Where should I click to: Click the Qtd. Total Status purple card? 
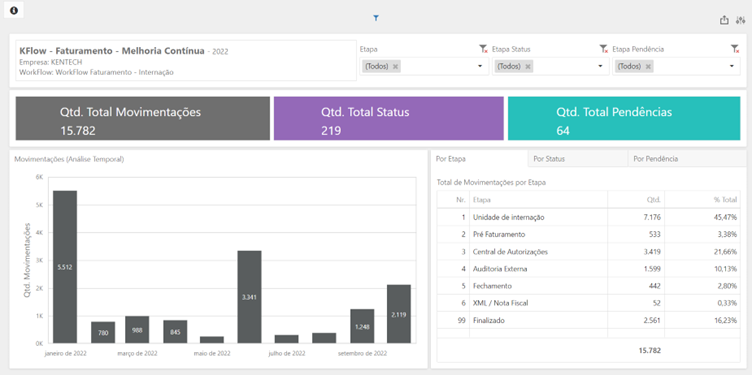[x=388, y=118]
